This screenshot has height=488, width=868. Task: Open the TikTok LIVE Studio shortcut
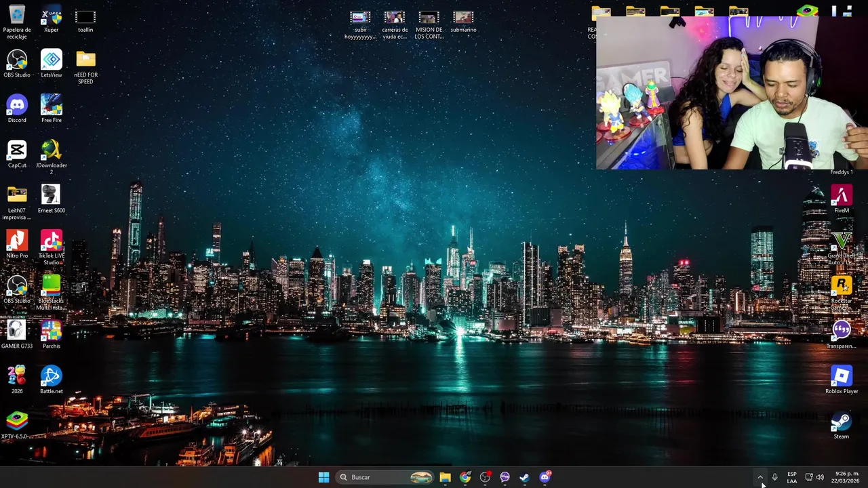[x=52, y=248]
